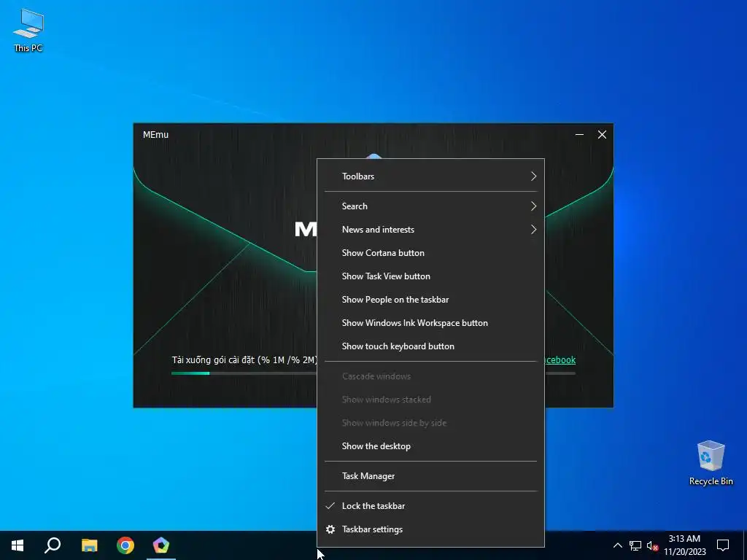
Task: Open the Windows Start menu
Action: [18, 545]
